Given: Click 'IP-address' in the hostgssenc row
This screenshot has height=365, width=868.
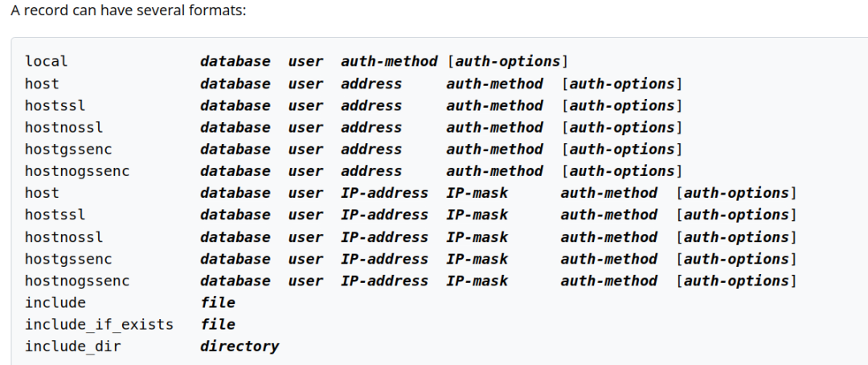Looking at the screenshot, I should [384, 259].
